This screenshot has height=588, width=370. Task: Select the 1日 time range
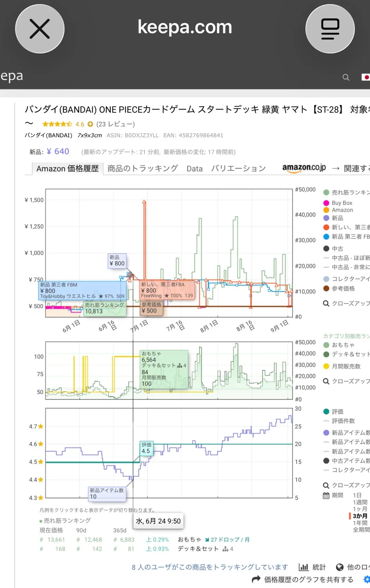tap(357, 495)
